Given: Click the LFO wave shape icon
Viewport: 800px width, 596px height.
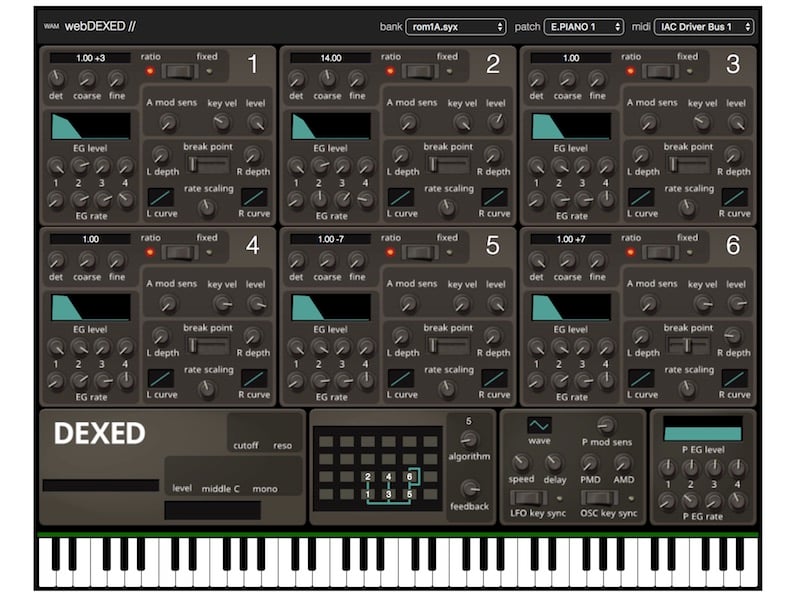Looking at the screenshot, I should pyautogui.click(x=539, y=425).
